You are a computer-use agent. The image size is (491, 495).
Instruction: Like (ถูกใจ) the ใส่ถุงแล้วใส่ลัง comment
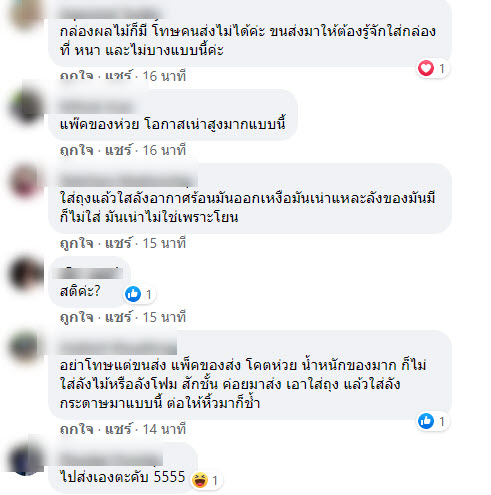pos(76,243)
